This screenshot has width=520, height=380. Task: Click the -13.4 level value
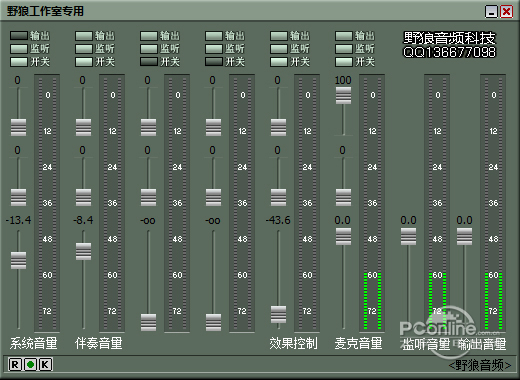click(x=18, y=220)
